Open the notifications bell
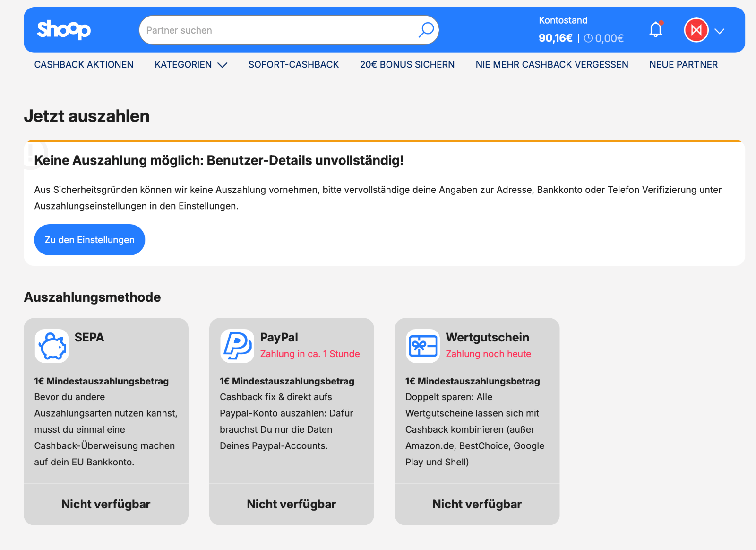The height and width of the screenshot is (550, 756). point(656,30)
